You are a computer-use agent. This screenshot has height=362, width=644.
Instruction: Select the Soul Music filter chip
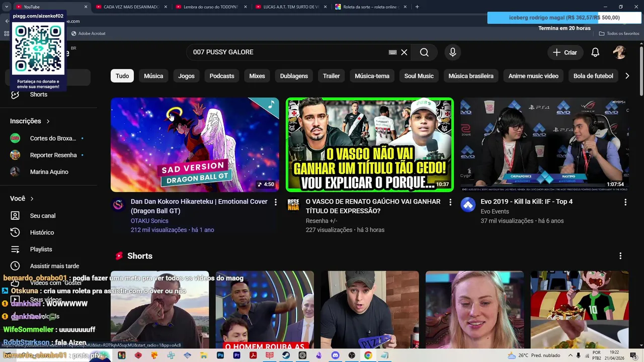[419, 76]
